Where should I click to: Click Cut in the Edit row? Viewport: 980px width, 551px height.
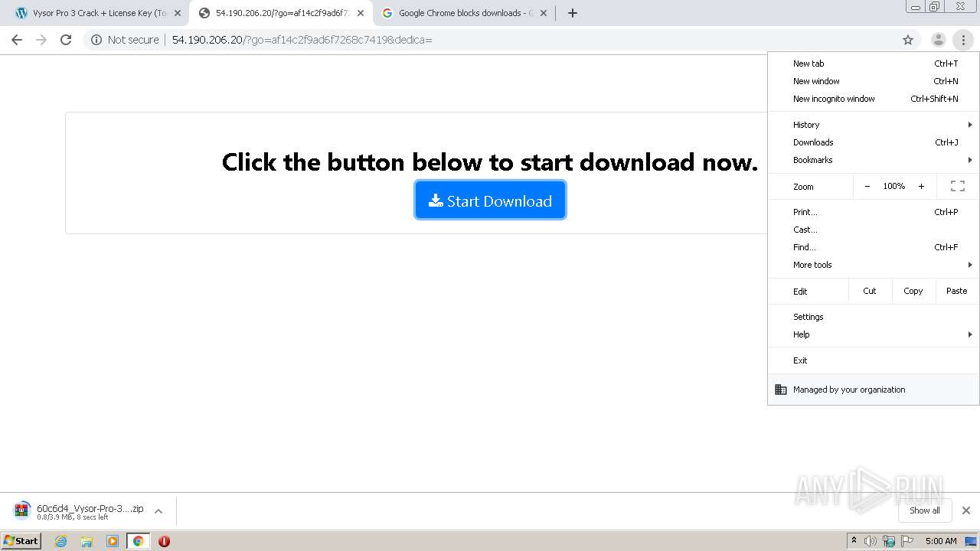(870, 291)
